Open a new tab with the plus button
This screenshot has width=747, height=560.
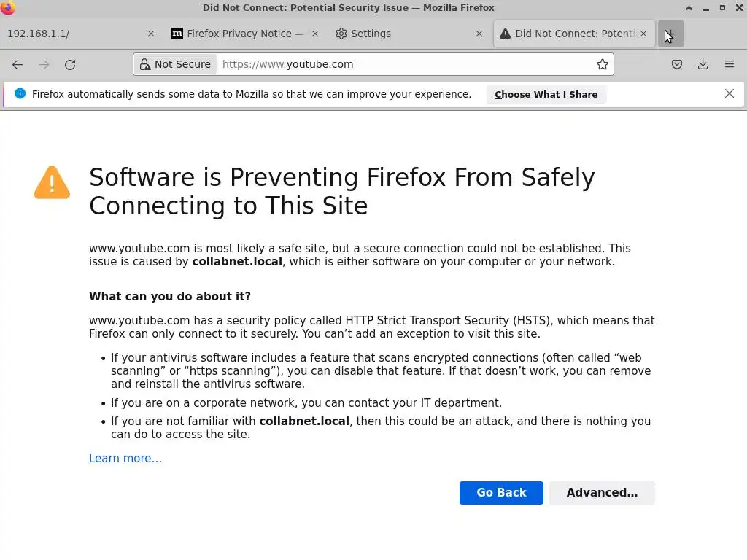click(x=670, y=34)
